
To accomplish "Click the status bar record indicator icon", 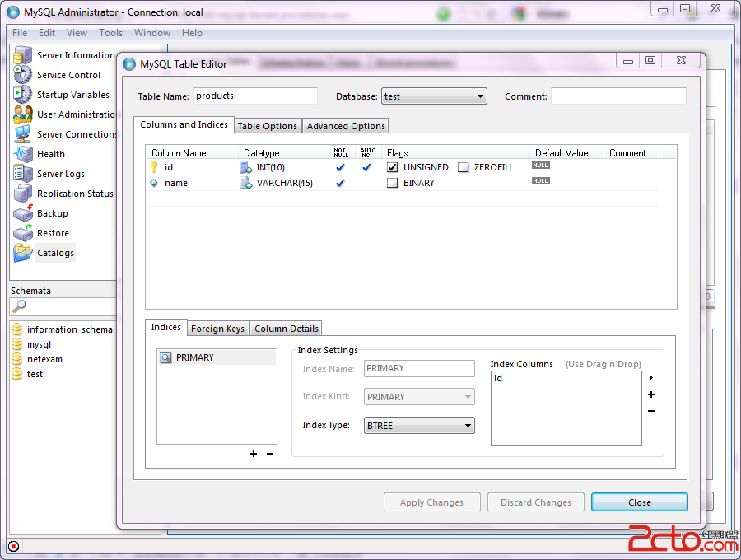I will (14, 547).
